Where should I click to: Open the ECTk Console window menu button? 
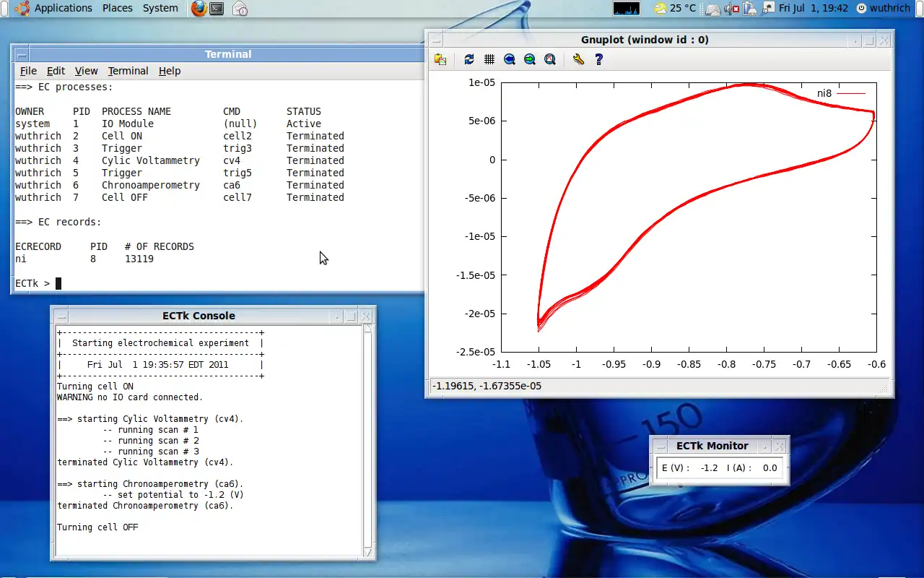click(61, 316)
